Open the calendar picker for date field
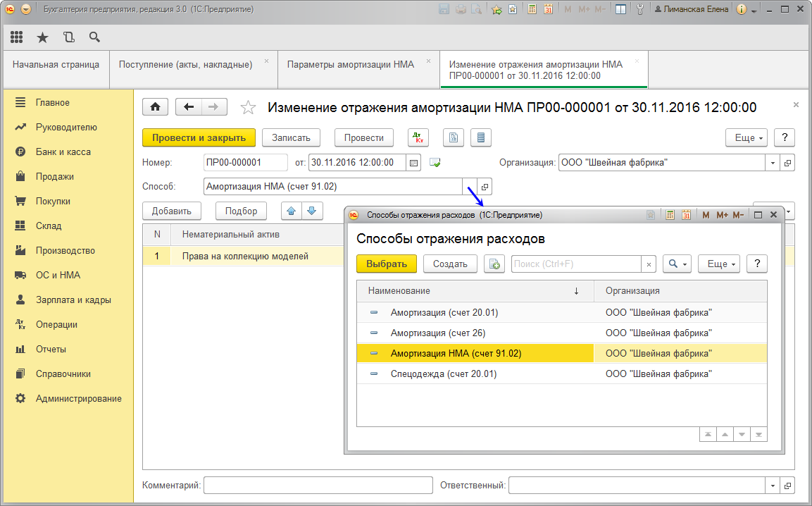Screen dimensions: 812x506 click(413, 163)
